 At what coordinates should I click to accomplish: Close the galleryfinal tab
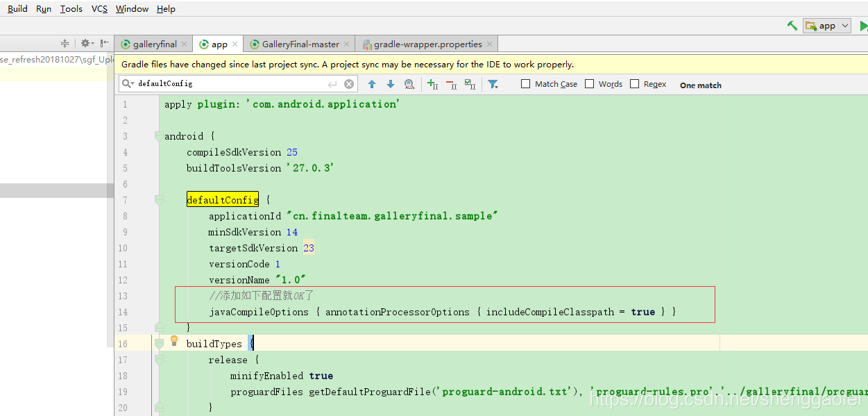click(x=185, y=44)
